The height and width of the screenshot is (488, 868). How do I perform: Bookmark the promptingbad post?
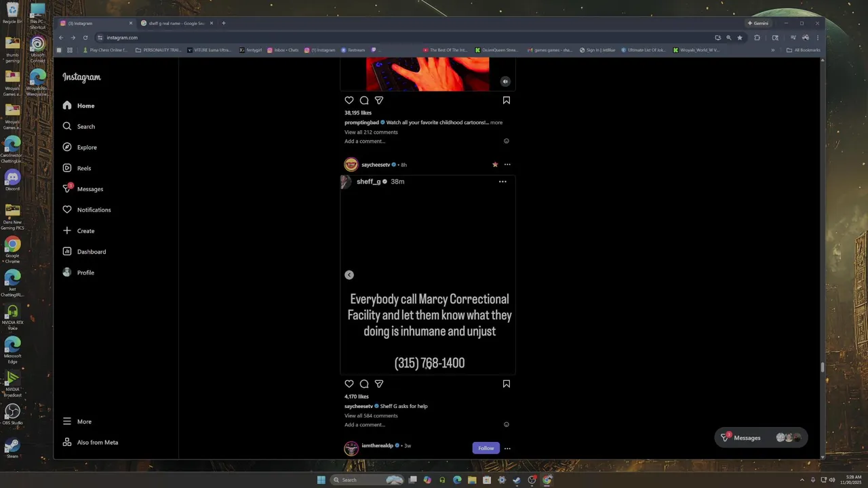507,100
